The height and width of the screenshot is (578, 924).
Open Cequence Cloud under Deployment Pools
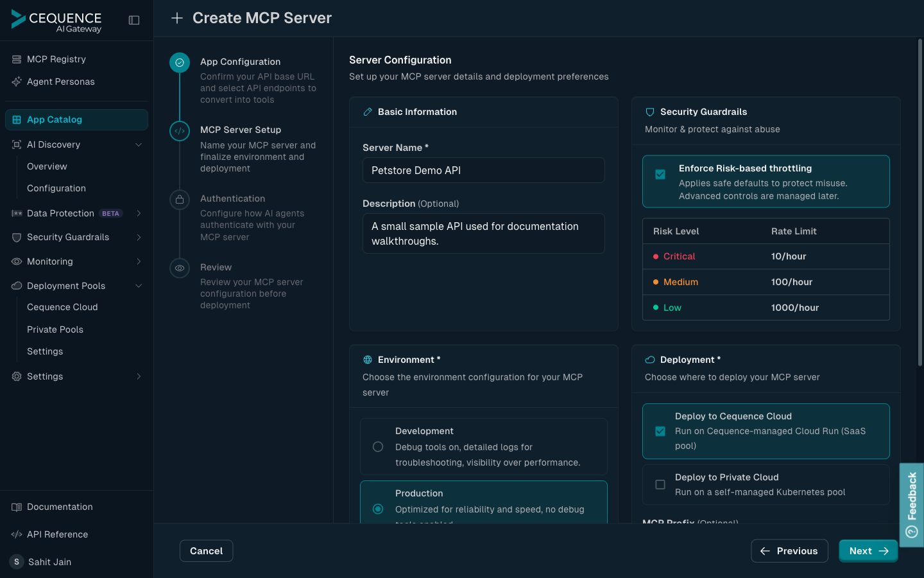(62, 307)
